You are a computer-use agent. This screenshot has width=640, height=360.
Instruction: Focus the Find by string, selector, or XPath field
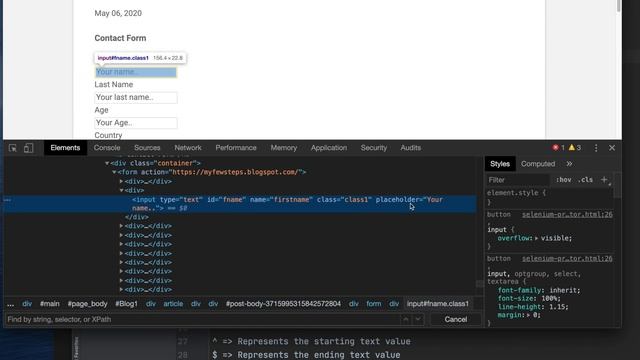(202, 319)
